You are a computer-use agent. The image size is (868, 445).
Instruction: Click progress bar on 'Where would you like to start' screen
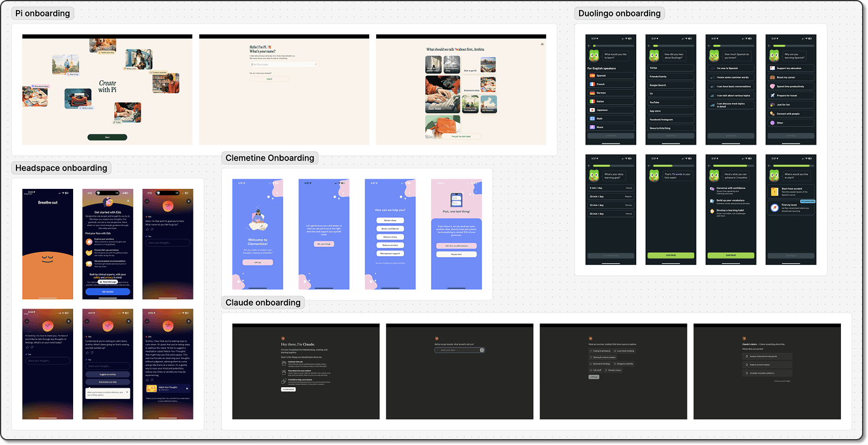(x=794, y=166)
